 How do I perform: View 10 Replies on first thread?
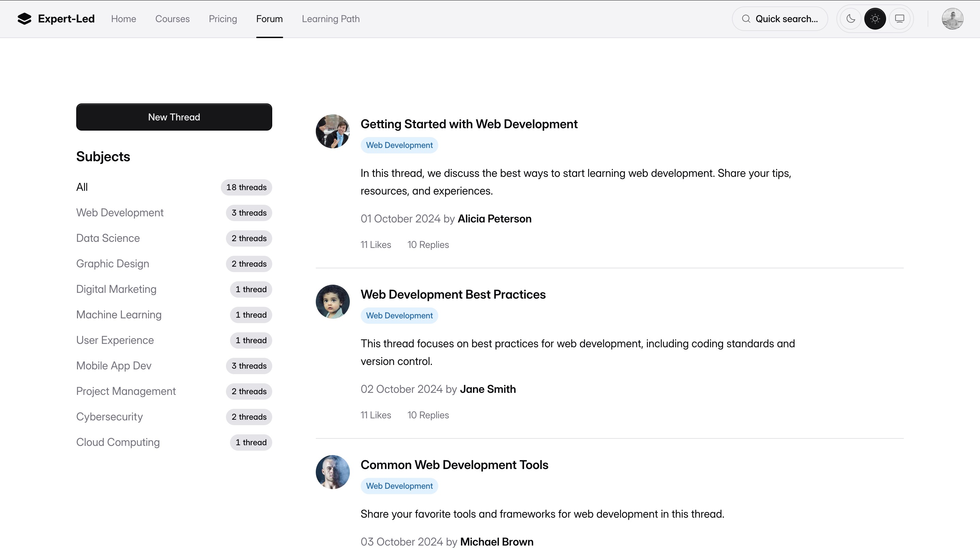428,245
